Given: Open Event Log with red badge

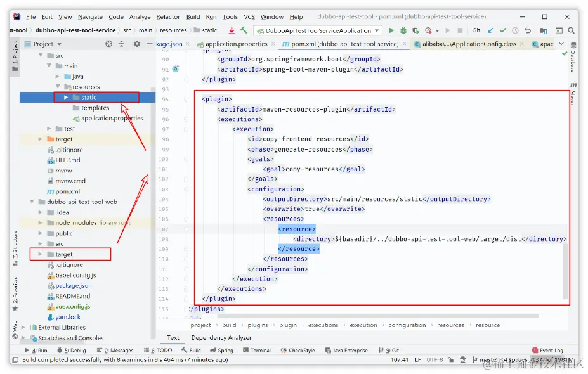Looking at the screenshot, I should click(547, 350).
